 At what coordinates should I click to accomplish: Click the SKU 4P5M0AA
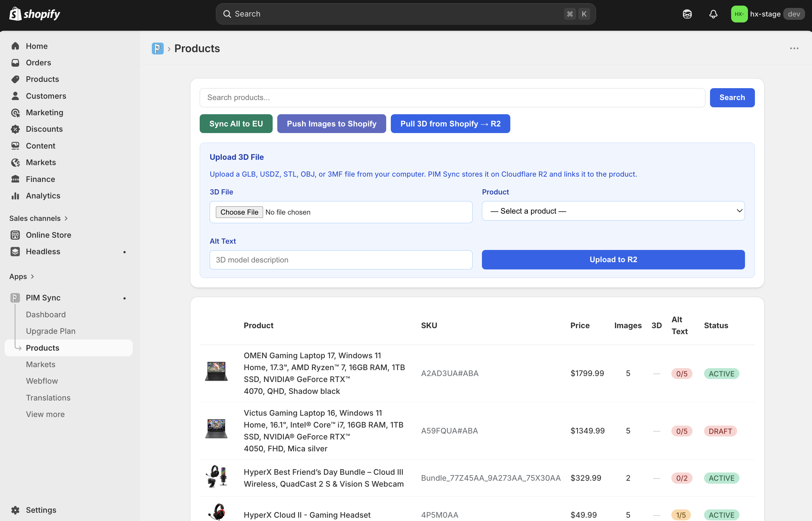(440, 515)
